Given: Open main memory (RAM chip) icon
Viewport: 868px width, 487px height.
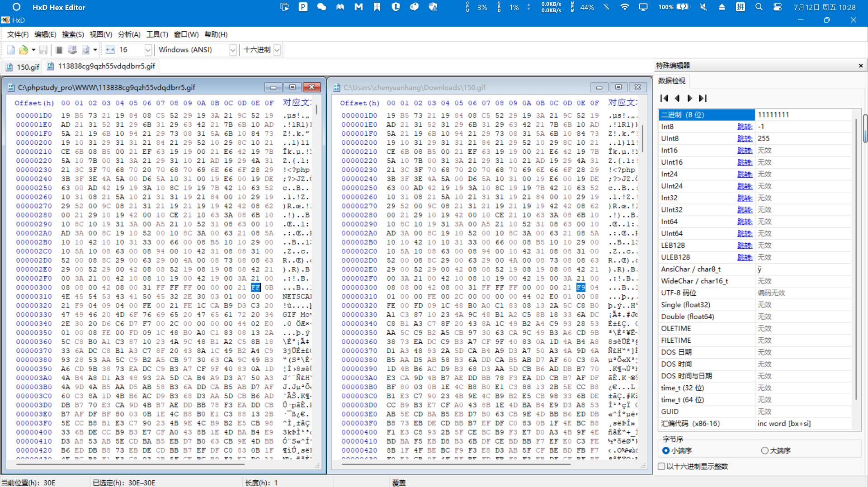Looking at the screenshot, I should [x=59, y=50].
